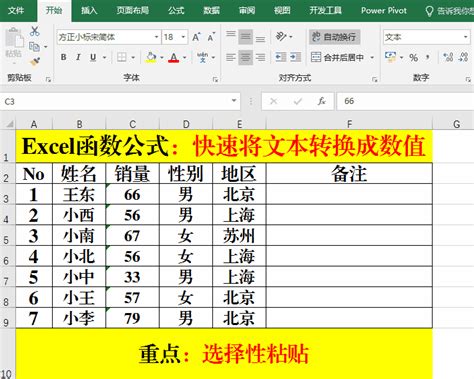
Task: Click the cell Borders icon
Action: [x=122, y=57]
